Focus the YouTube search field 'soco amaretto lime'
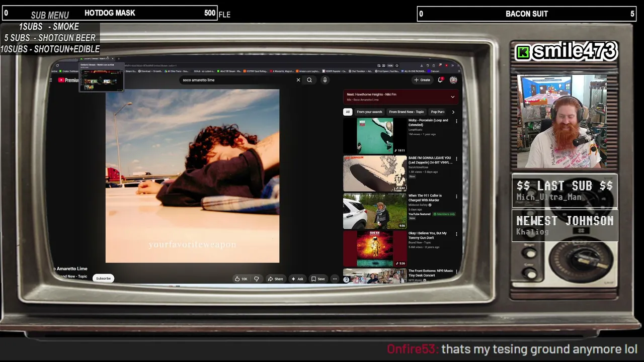Viewport: 644px width, 362px height. [236, 80]
